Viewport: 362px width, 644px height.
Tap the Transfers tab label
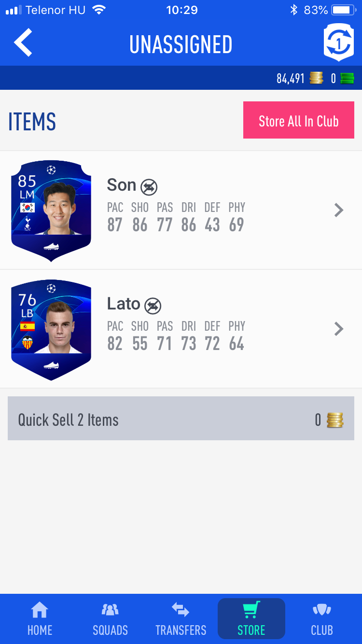pos(181,630)
